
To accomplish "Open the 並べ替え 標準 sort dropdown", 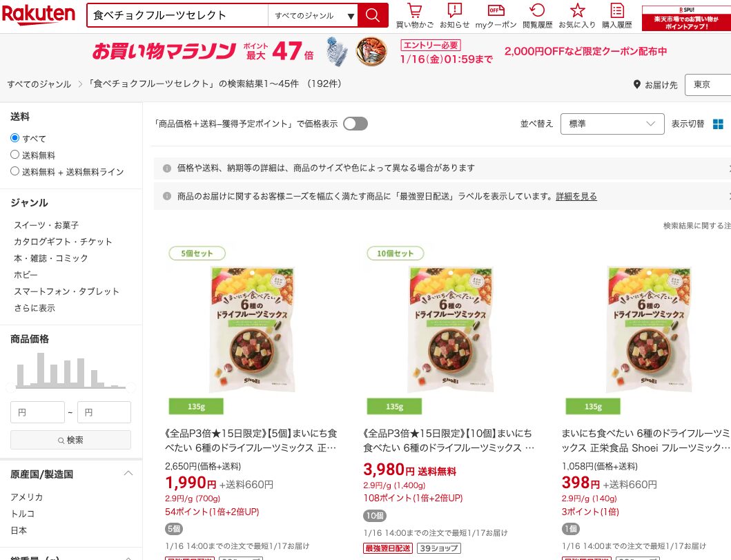I will click(612, 124).
